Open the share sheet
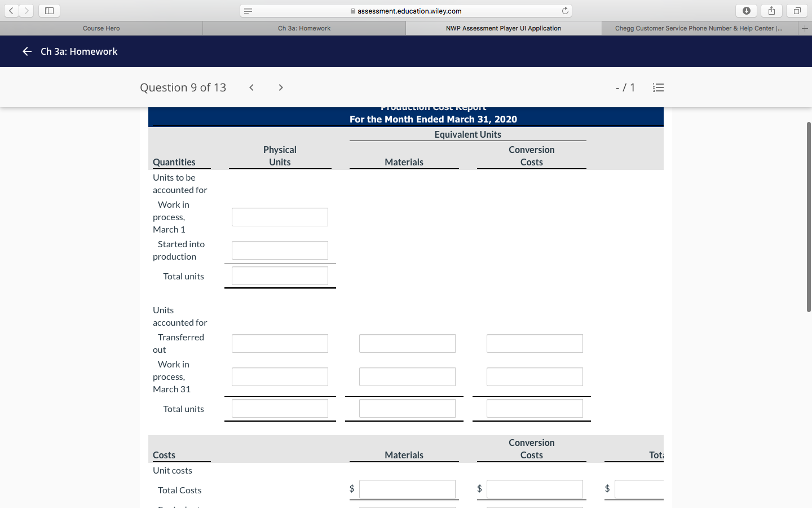 (771, 10)
